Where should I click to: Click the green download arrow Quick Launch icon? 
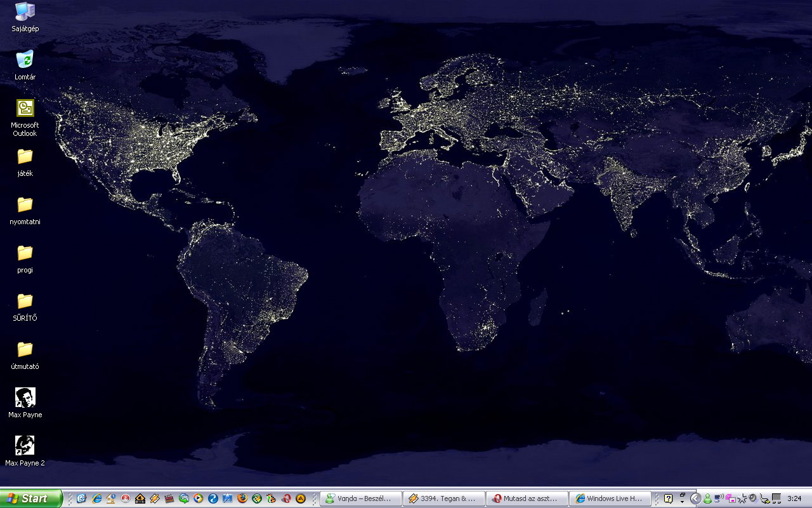click(x=257, y=498)
